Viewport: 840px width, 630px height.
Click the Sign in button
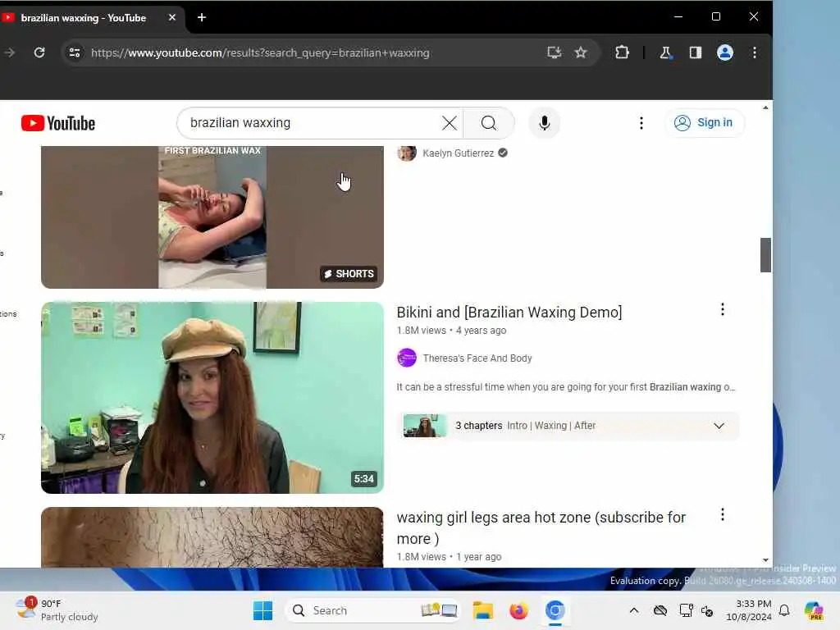[704, 123]
